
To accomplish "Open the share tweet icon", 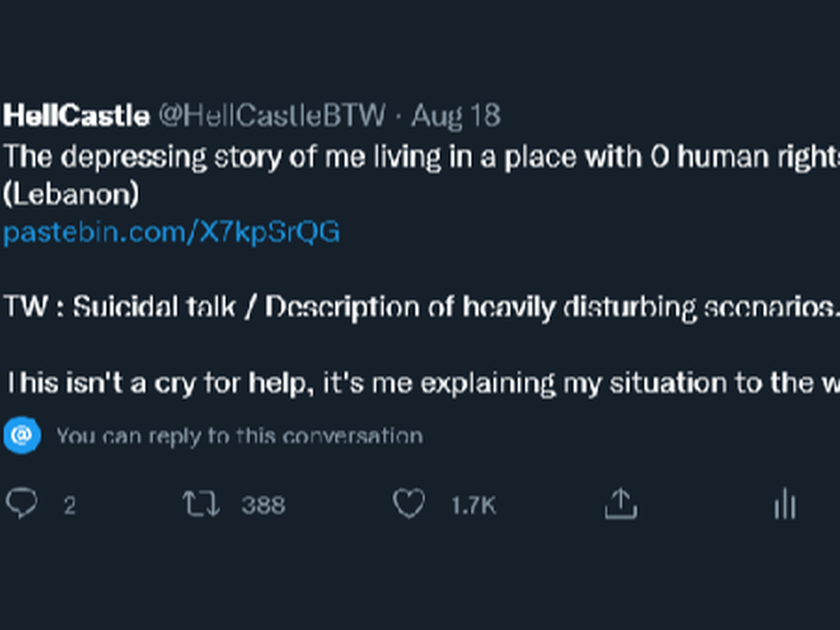I will (620, 504).
